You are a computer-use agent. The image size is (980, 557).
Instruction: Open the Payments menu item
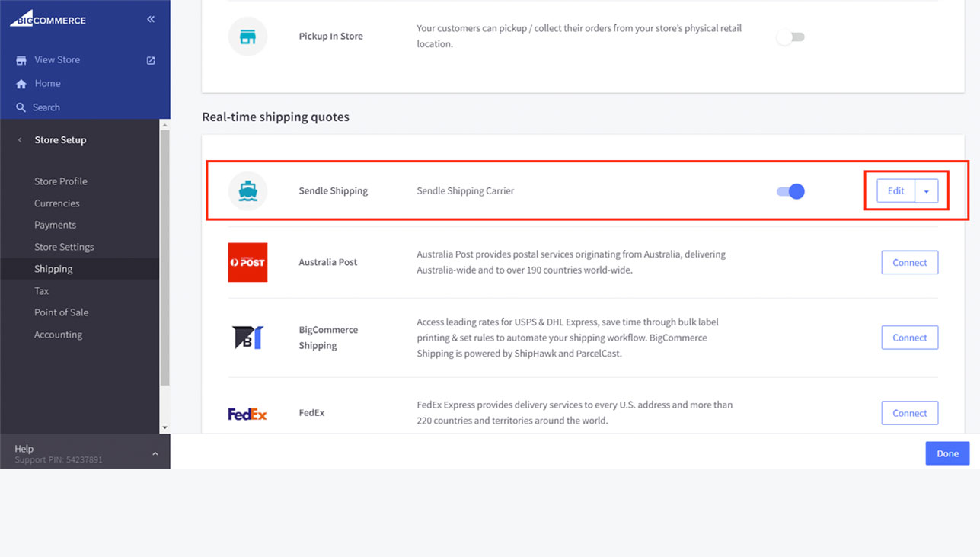click(x=55, y=225)
